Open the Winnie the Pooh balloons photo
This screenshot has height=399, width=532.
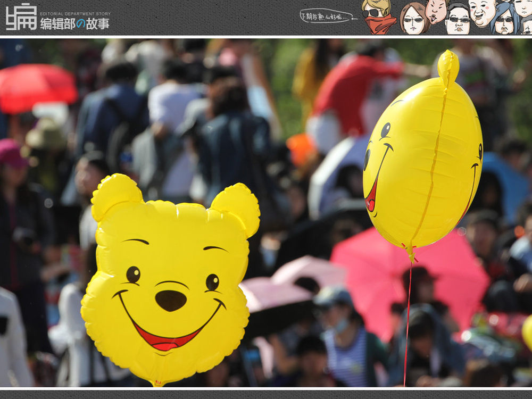(266, 213)
